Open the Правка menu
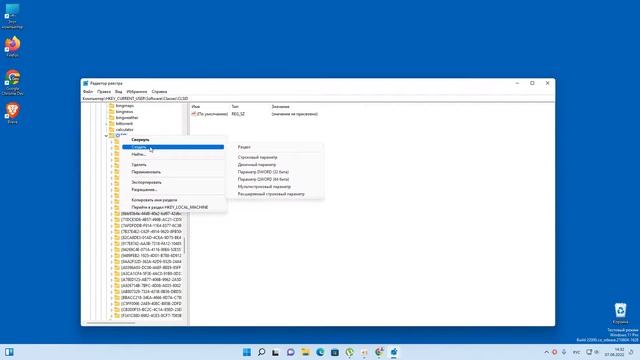Image resolution: width=640 pixels, height=360 pixels. pos(104,92)
